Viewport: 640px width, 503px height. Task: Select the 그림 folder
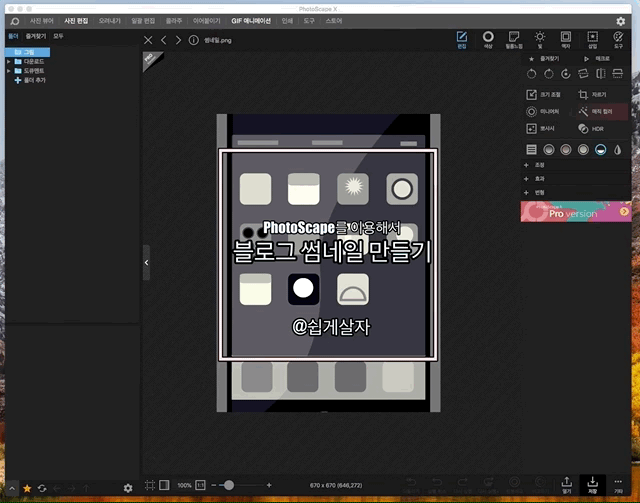coord(27,52)
